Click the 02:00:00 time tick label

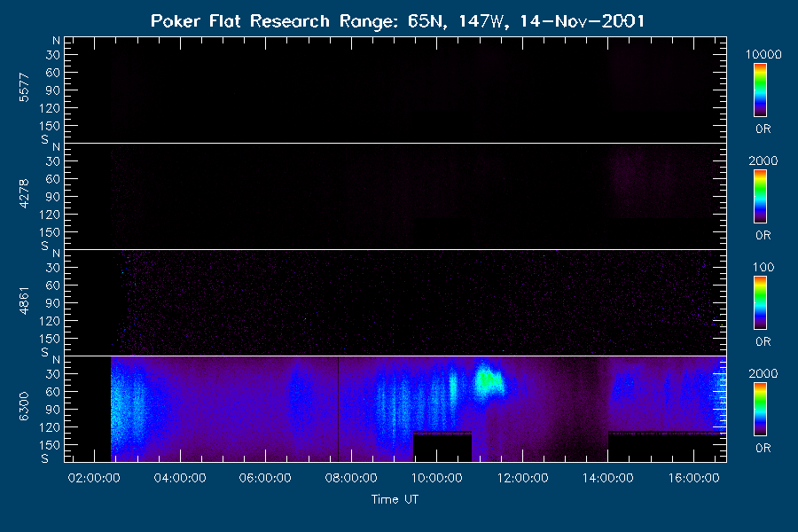tap(94, 478)
